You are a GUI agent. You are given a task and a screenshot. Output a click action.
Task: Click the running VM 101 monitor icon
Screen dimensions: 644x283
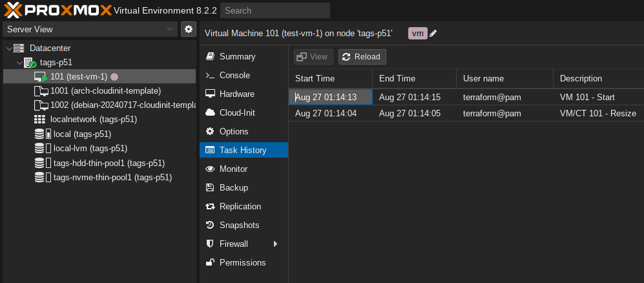pyautogui.click(x=40, y=77)
